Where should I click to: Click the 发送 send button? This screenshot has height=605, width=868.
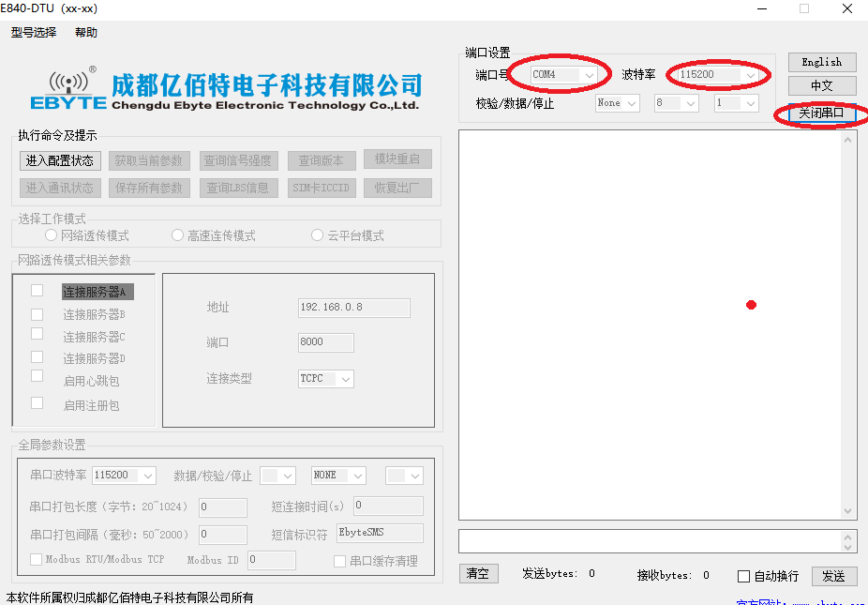coord(834,576)
